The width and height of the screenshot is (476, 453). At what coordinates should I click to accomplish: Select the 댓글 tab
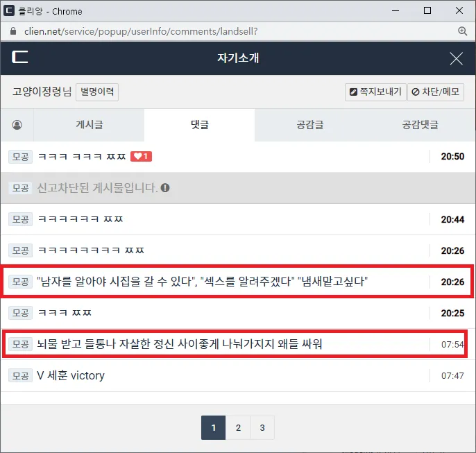click(199, 125)
